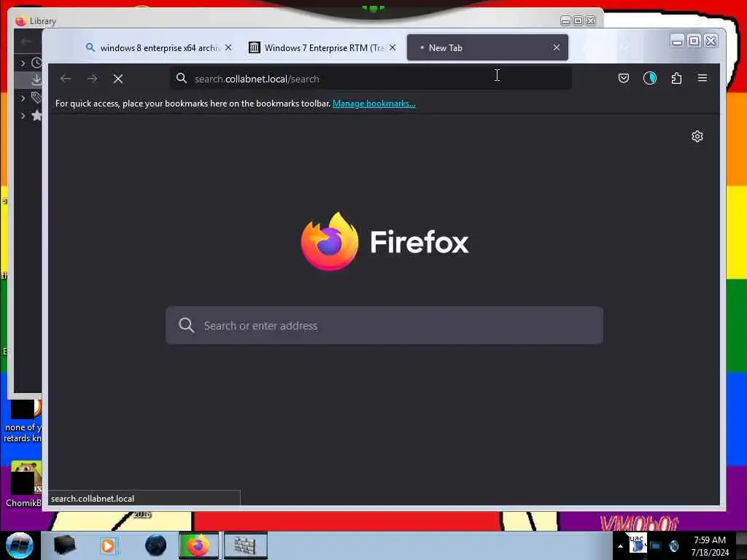Minimize the Library window
Viewport: 747px width, 560px height.
[565, 21]
